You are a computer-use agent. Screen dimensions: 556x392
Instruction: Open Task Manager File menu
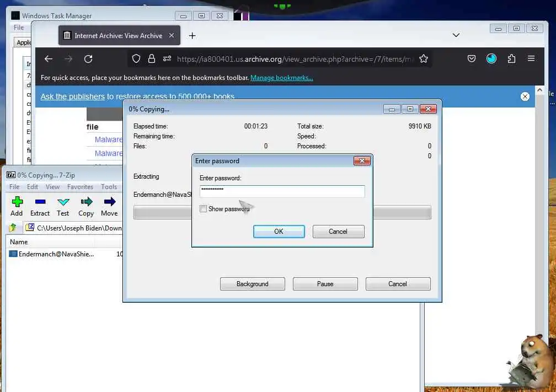(18, 28)
